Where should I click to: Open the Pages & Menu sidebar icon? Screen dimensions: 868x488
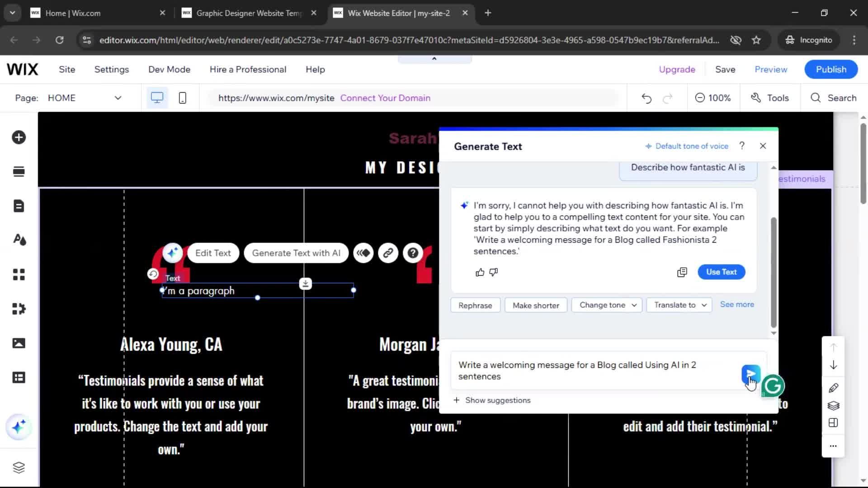[19, 206]
